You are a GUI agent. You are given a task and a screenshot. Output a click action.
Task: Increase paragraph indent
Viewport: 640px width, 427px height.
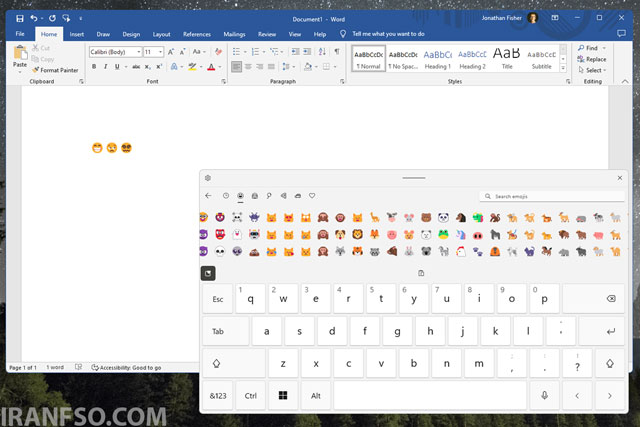[x=307, y=51]
